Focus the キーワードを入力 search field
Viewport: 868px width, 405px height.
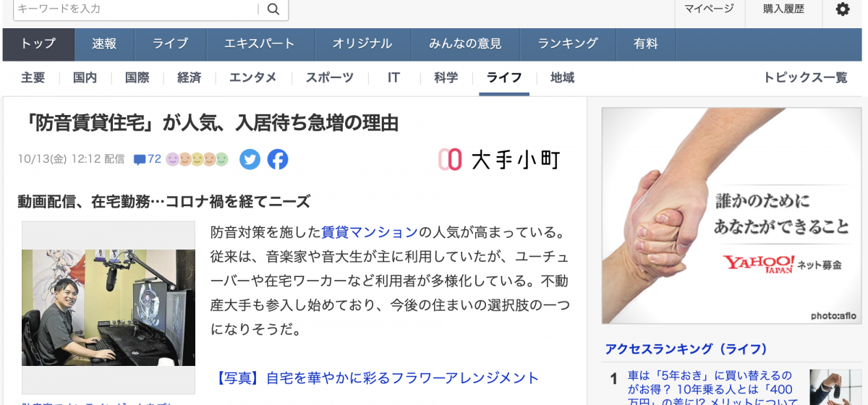136,9
